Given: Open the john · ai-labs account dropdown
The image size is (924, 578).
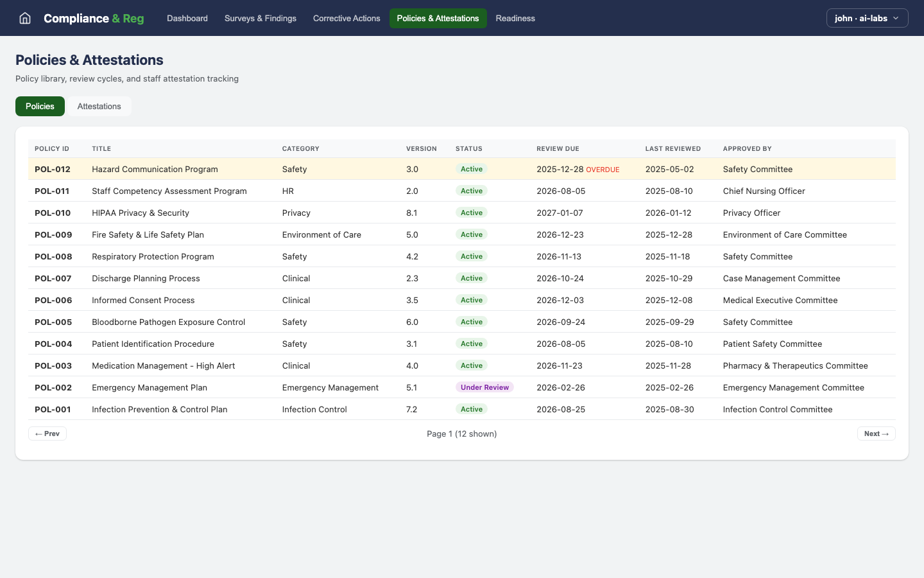Looking at the screenshot, I should (867, 18).
